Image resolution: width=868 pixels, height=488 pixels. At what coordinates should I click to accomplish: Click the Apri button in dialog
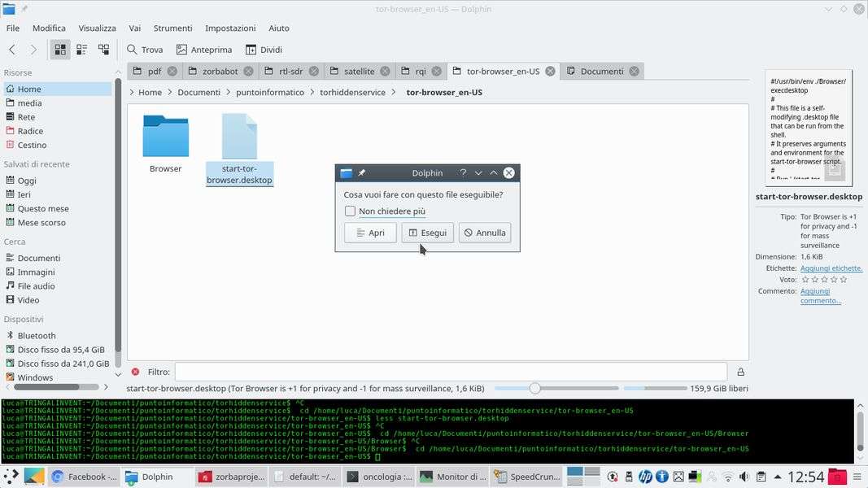click(x=370, y=233)
